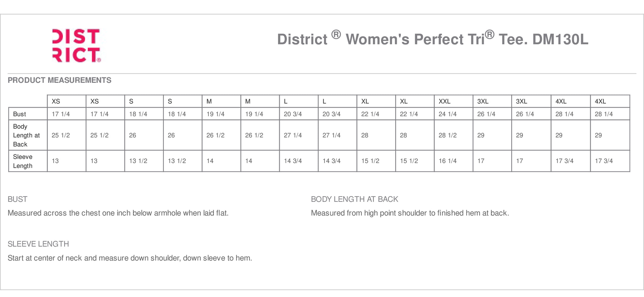The height and width of the screenshot is (297, 644).
Task: Select the first XL bust value 22 1/4
Action: coord(370,114)
